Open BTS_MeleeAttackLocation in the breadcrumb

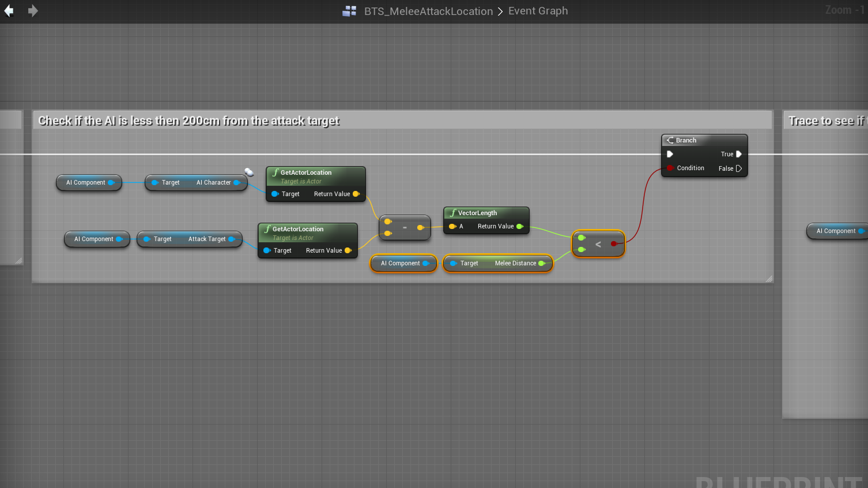[x=428, y=11]
